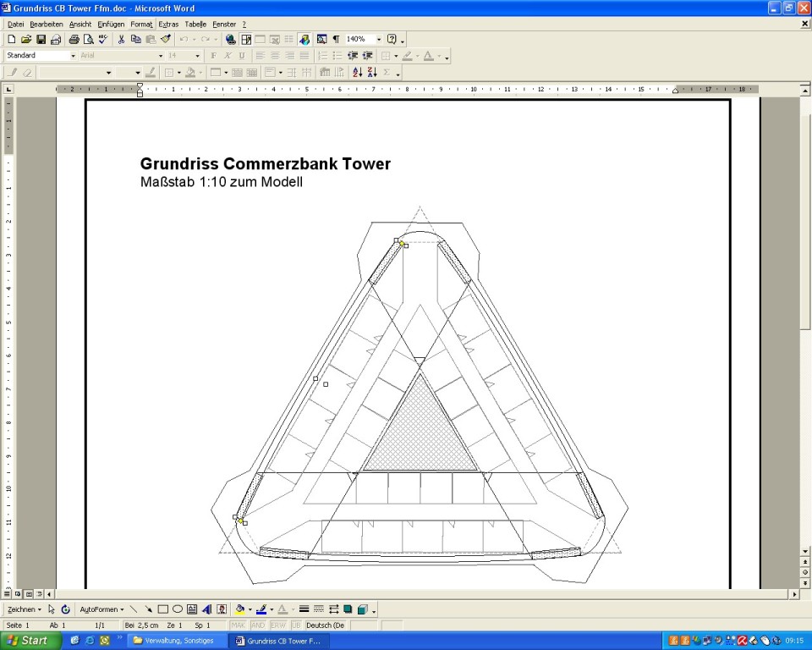Insert a text box from the drawing toolbar
Viewport: 812px width, 650px height.
[x=192, y=609]
